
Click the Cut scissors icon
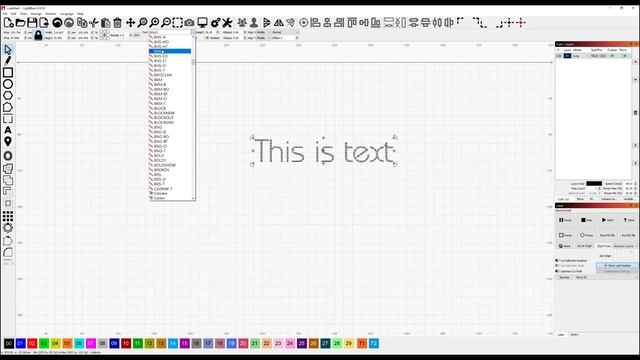[x=94, y=23]
